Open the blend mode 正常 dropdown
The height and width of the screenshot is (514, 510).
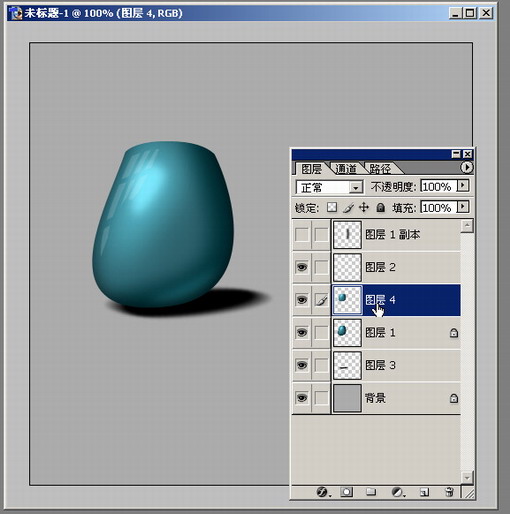click(356, 188)
